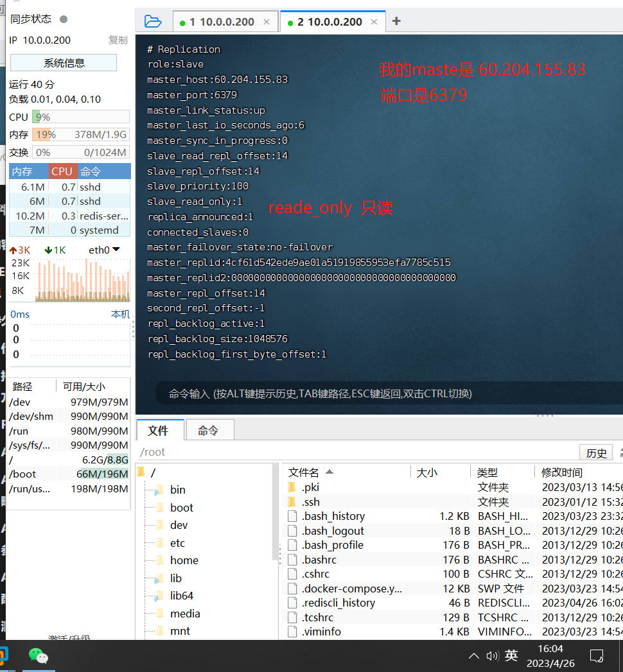Open the notification center icon

597,656
